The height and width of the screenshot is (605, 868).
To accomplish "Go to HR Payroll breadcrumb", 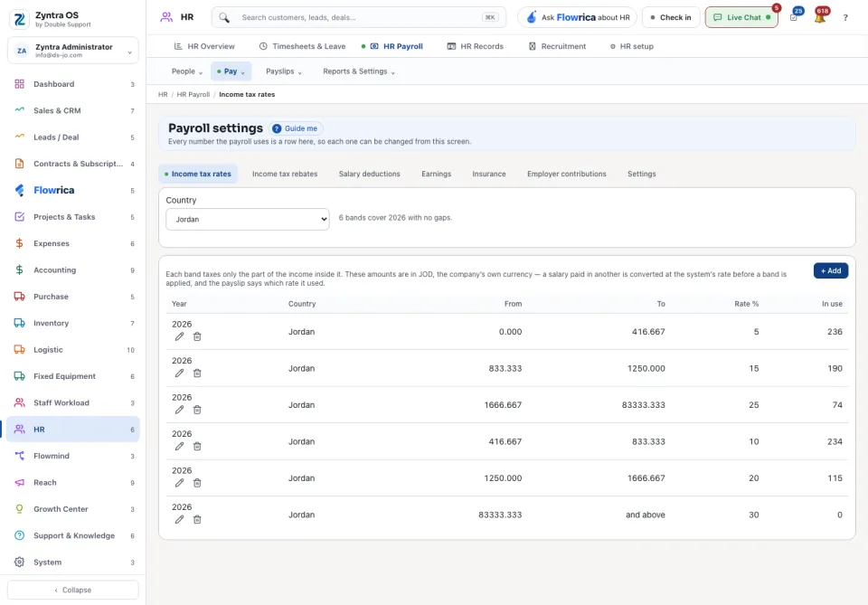I will (193, 95).
